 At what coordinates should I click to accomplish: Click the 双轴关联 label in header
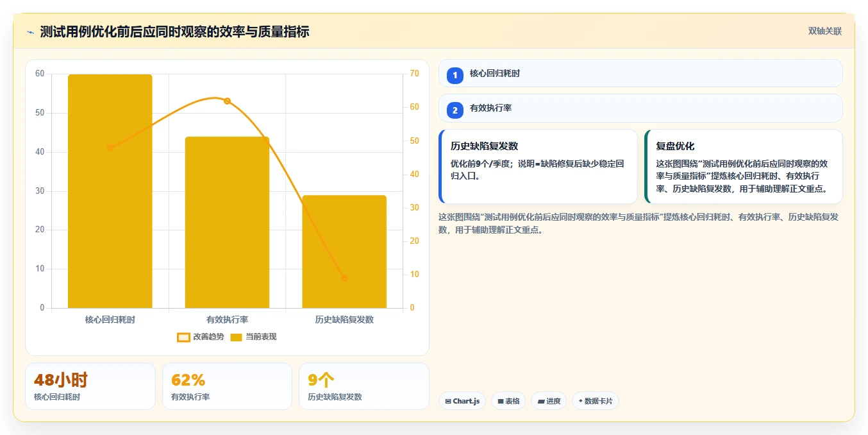(x=824, y=31)
